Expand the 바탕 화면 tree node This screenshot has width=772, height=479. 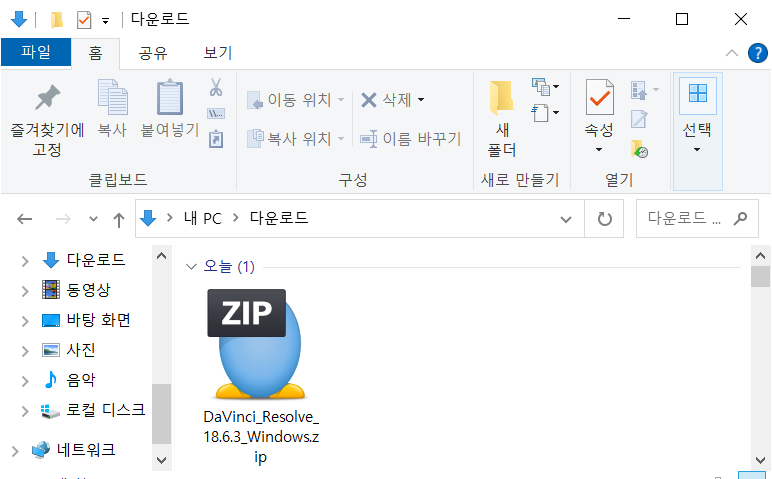(25, 321)
